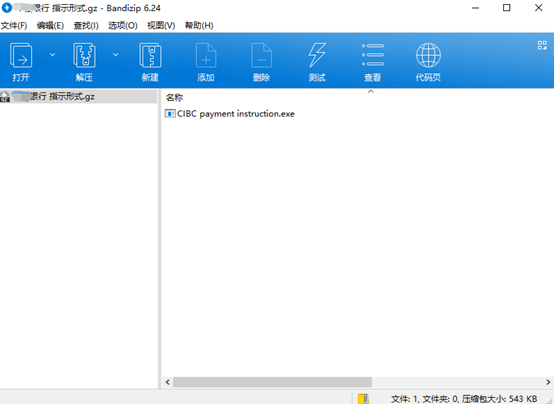Click the yellow archive icon in status bar

coord(363,399)
